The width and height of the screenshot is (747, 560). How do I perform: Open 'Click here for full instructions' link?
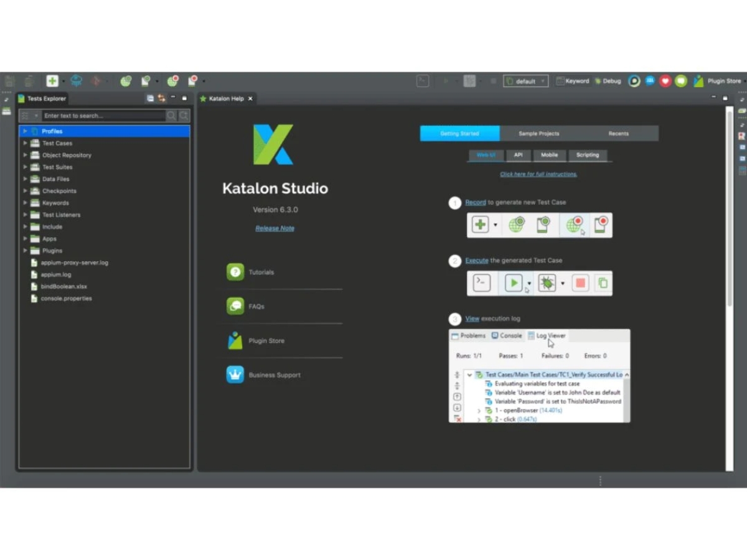tap(538, 174)
